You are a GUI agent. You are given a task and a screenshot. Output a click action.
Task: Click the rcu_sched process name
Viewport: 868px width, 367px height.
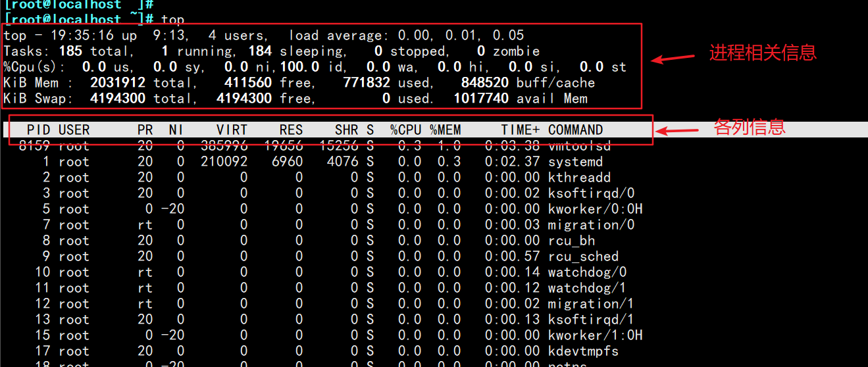(x=583, y=257)
